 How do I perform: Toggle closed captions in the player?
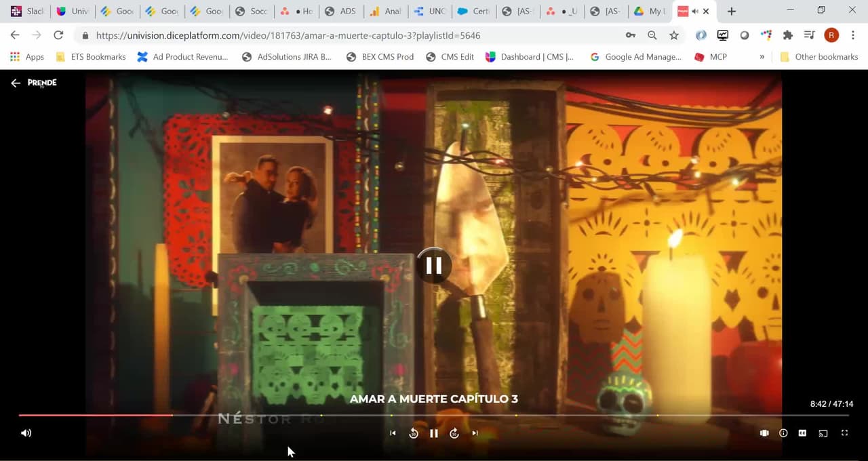(x=802, y=433)
